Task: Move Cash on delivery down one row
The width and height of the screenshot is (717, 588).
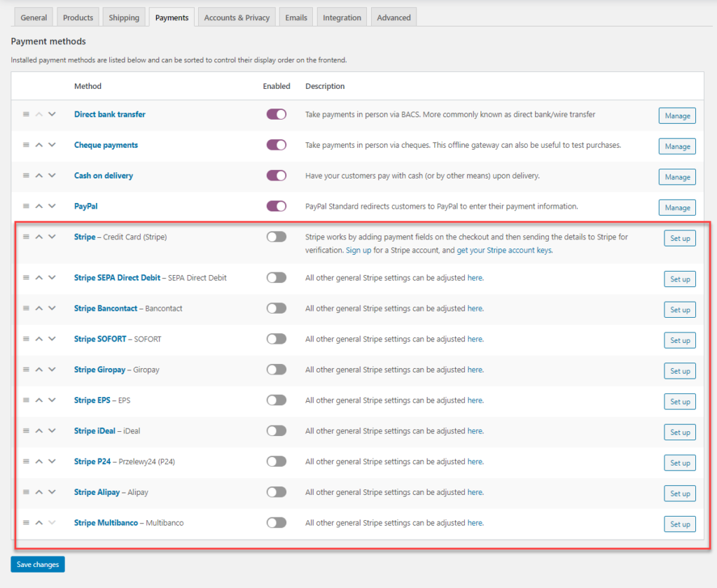Action: tap(52, 176)
